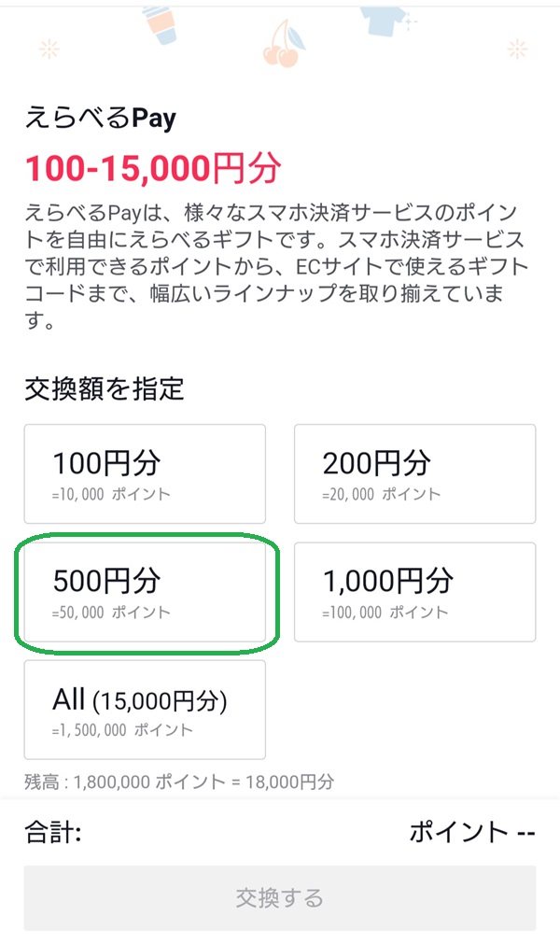Click the =1,500,000 ポイント subtext
This screenshot has width=560, height=944.
tap(122, 730)
